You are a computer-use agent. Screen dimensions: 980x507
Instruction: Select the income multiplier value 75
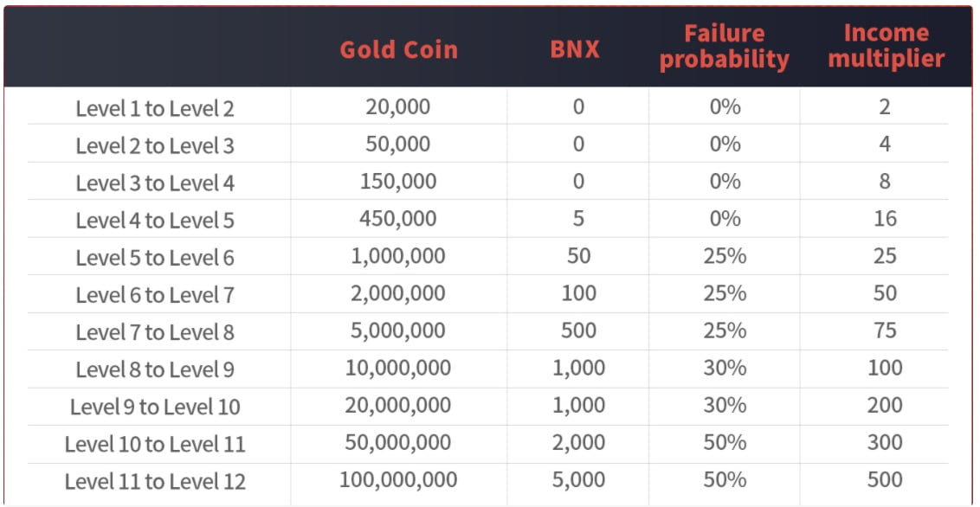885,331
